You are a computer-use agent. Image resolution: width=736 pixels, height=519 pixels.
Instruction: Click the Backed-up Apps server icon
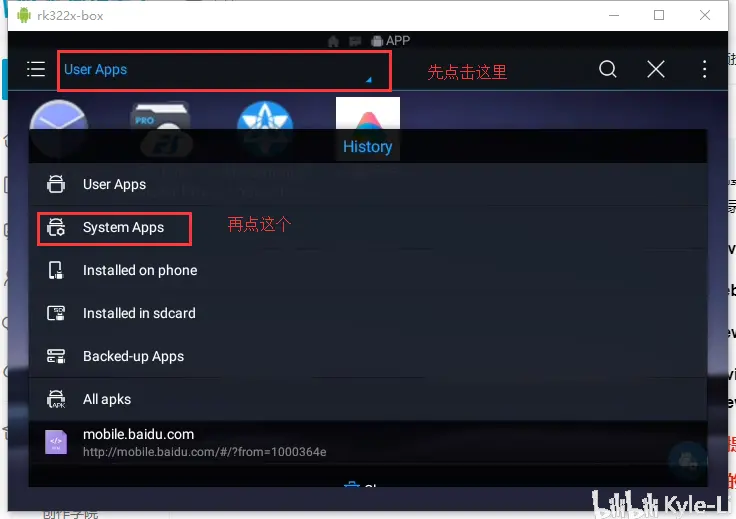(x=56, y=356)
